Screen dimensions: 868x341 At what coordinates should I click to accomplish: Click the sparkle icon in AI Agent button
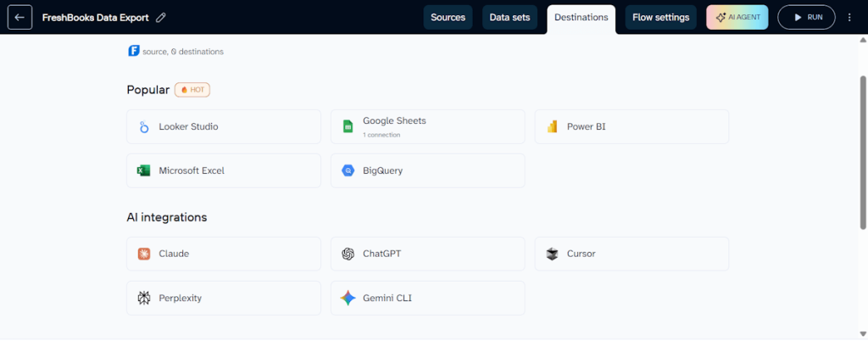tap(721, 18)
